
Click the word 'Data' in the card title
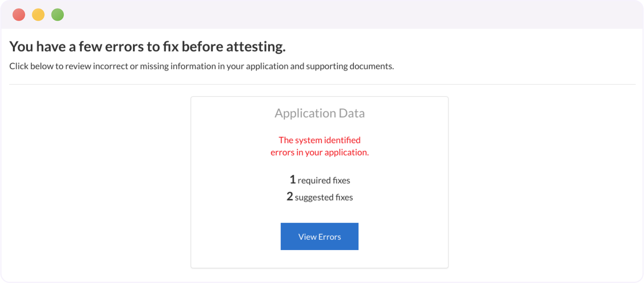(352, 113)
